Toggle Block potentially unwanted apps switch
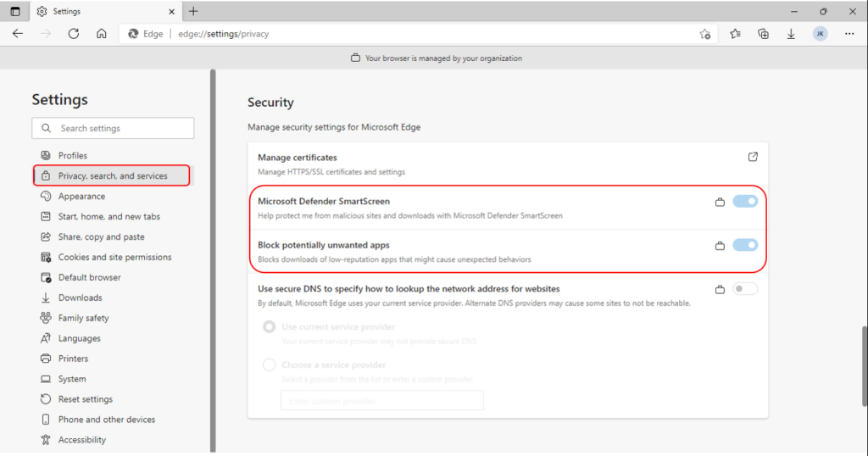 click(745, 245)
